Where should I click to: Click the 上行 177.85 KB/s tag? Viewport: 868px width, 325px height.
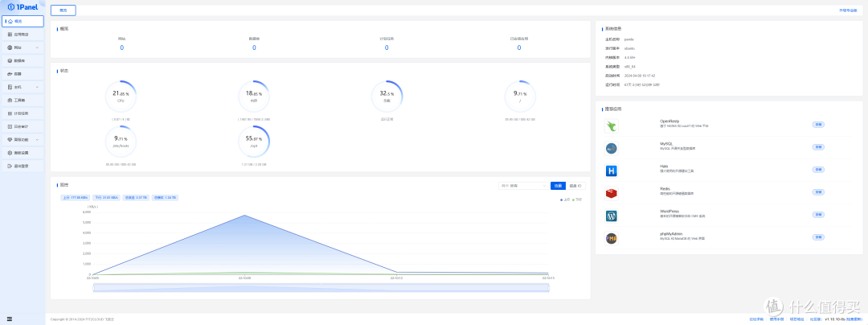(x=76, y=197)
